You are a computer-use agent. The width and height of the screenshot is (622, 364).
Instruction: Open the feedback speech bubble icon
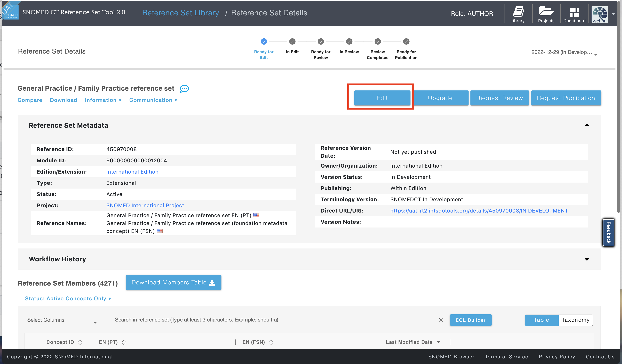tap(184, 89)
